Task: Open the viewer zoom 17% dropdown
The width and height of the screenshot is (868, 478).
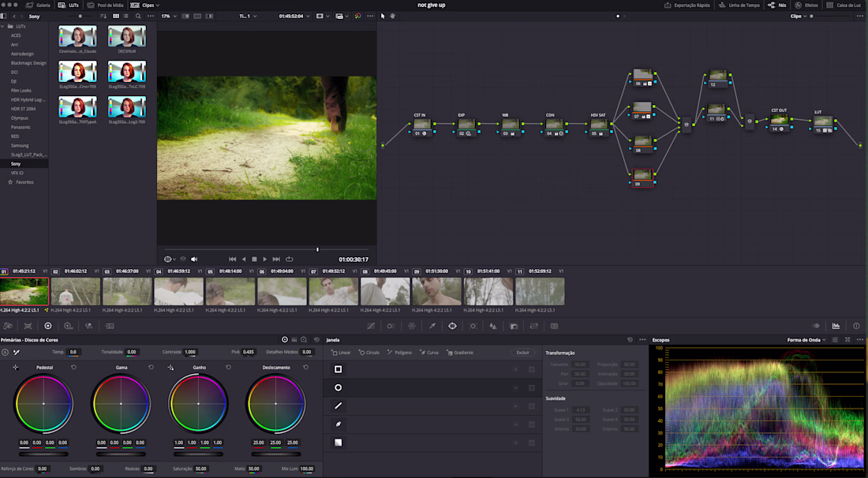Action: [x=170, y=16]
